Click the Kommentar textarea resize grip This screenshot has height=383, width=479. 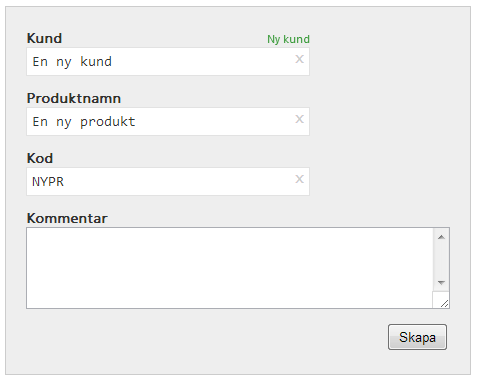[444, 303]
